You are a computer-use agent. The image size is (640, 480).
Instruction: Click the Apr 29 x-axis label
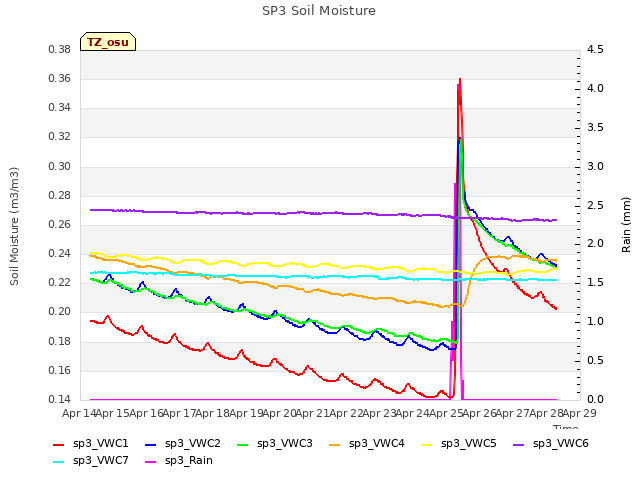click(579, 413)
